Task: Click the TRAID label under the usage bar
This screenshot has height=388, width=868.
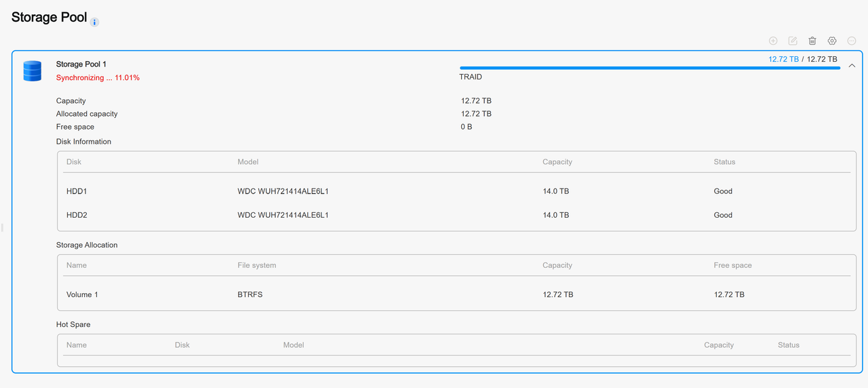Action: (x=471, y=77)
